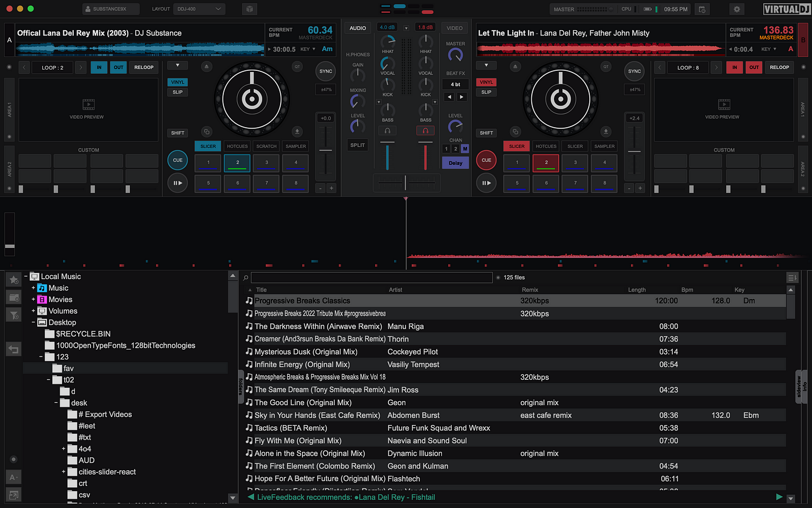
Task: Play LiveFeedback recommendation arrow
Action: (x=780, y=497)
